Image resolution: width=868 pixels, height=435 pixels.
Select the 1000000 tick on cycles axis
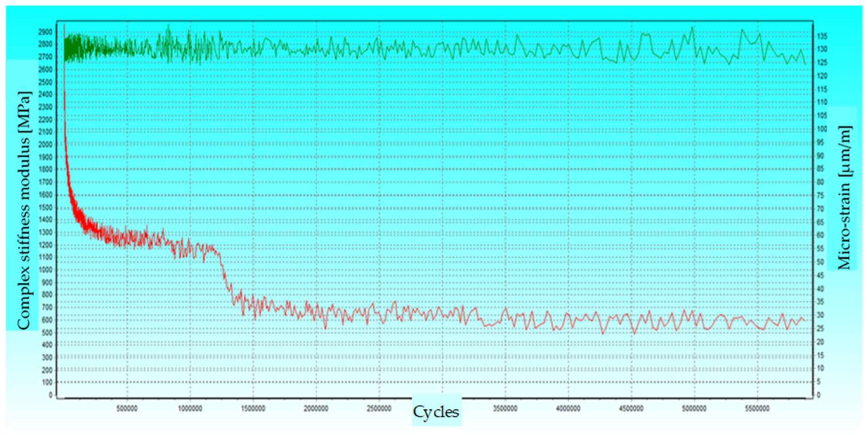(190, 409)
